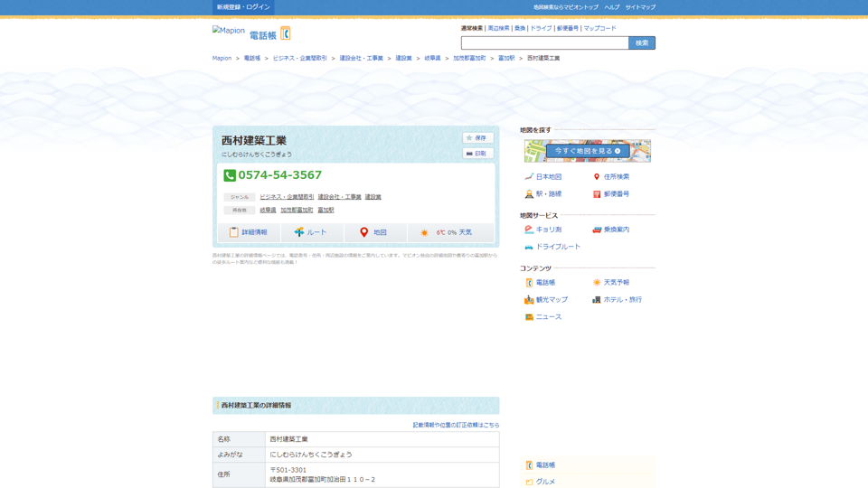Click the 日本地図 icon in the sidebar

click(529, 177)
